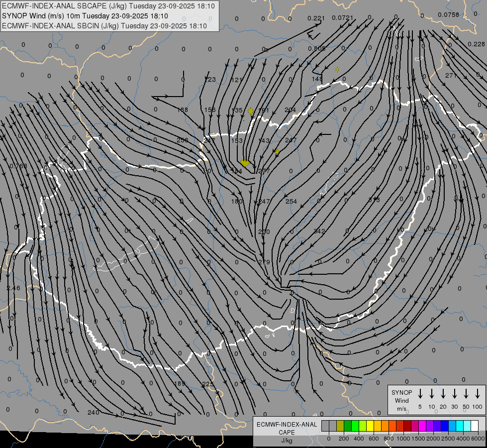Click the ECMWF-INDEX-ANAL CAPE legend label

[x=287, y=429]
